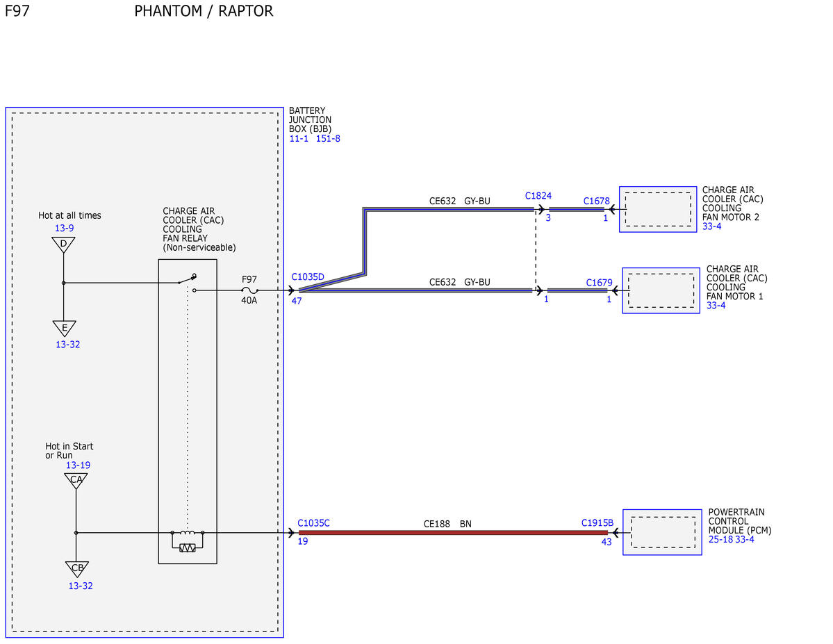Open connector C1915B label

(597, 523)
